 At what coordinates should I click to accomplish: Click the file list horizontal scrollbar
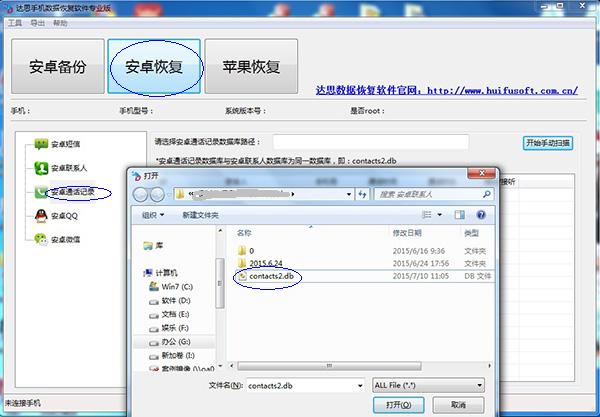[329, 366]
